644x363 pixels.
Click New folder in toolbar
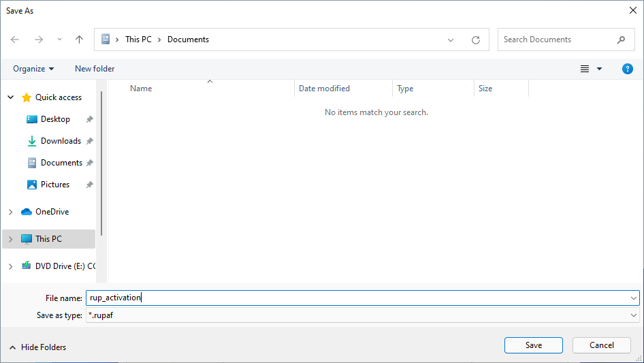[95, 69]
